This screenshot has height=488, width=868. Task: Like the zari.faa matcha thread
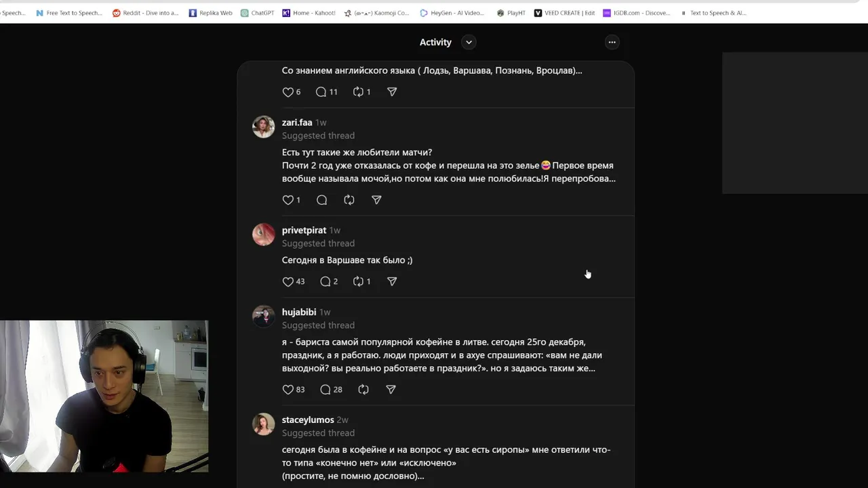tap(288, 200)
